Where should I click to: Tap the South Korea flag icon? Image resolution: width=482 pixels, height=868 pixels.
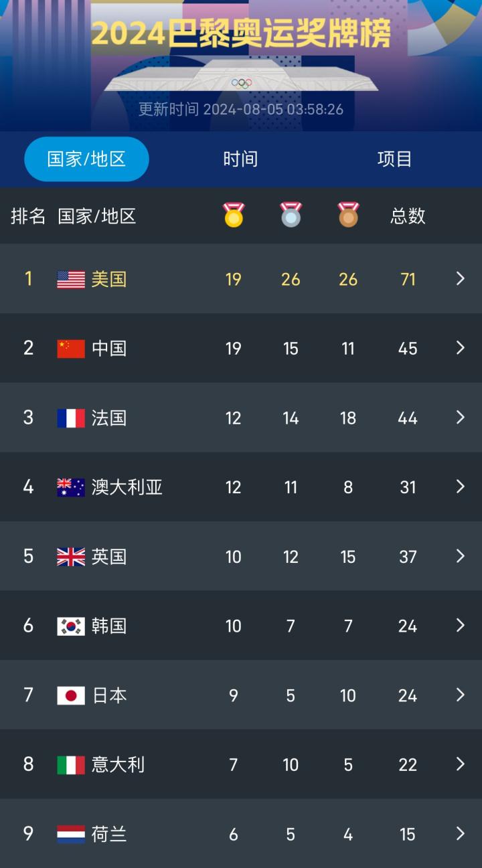pyautogui.click(x=71, y=626)
